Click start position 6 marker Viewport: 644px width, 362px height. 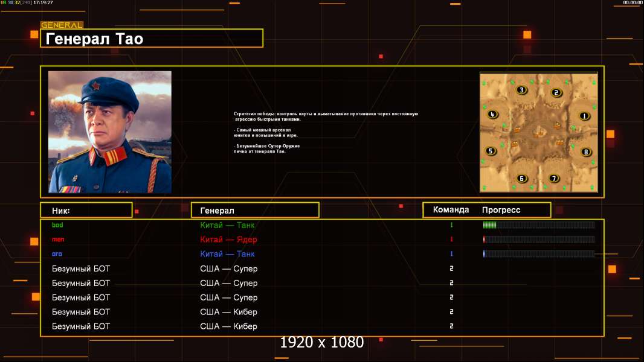(521, 179)
